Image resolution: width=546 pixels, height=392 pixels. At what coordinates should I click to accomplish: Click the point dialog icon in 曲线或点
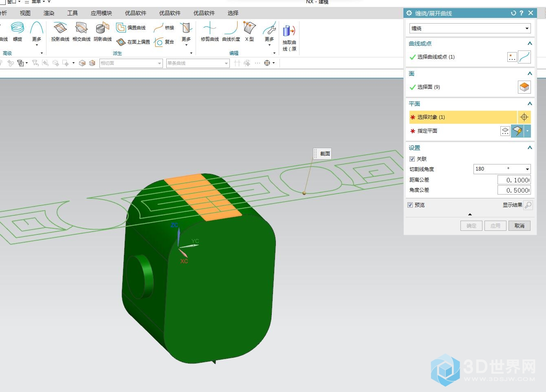point(512,57)
